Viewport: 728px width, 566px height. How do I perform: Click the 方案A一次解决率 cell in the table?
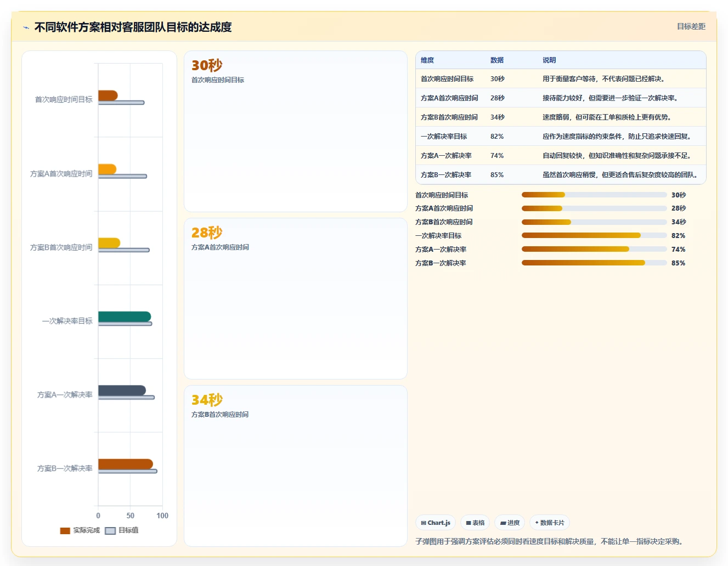[446, 156]
